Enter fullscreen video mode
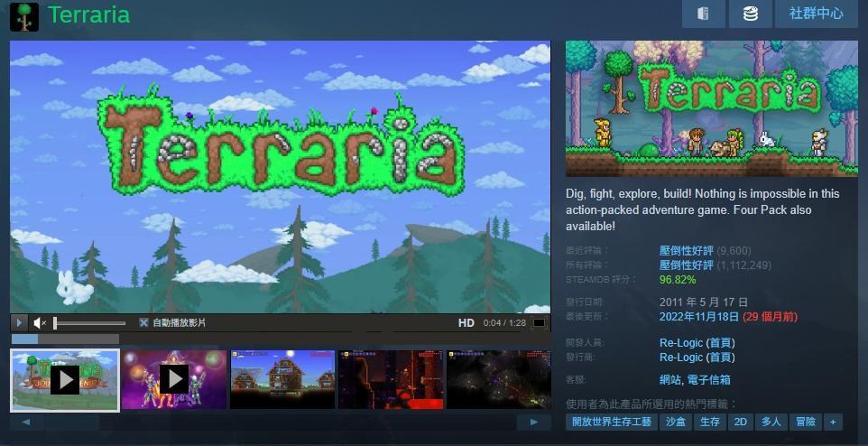This screenshot has height=446, width=868. (539, 322)
